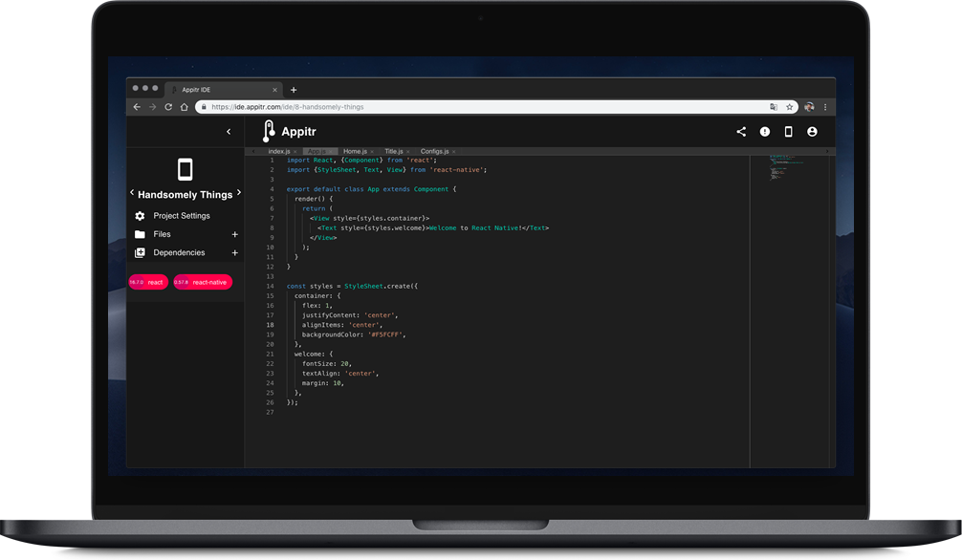Click the browser address bar URL

pyautogui.click(x=287, y=107)
